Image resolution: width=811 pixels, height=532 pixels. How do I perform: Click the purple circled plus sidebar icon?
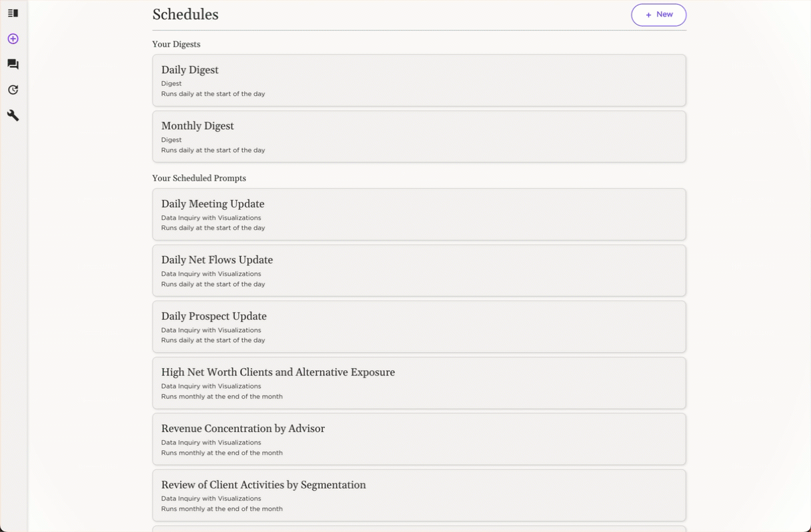tap(13, 39)
